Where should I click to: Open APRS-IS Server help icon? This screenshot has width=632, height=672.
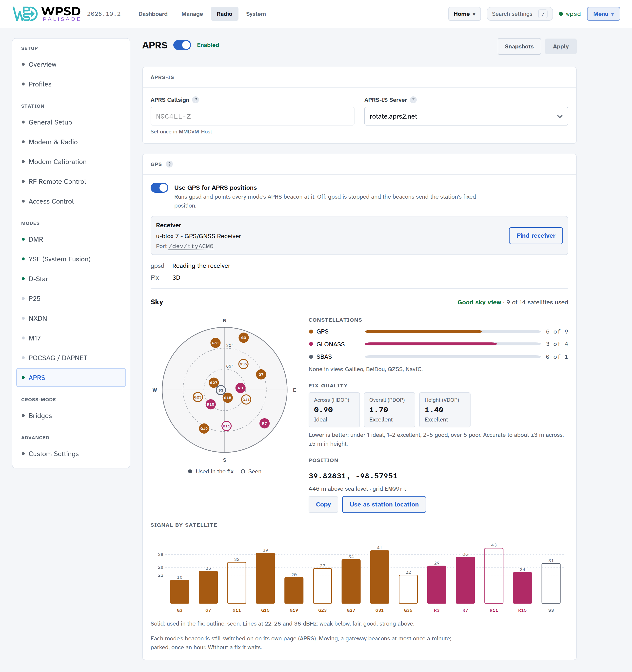point(413,100)
